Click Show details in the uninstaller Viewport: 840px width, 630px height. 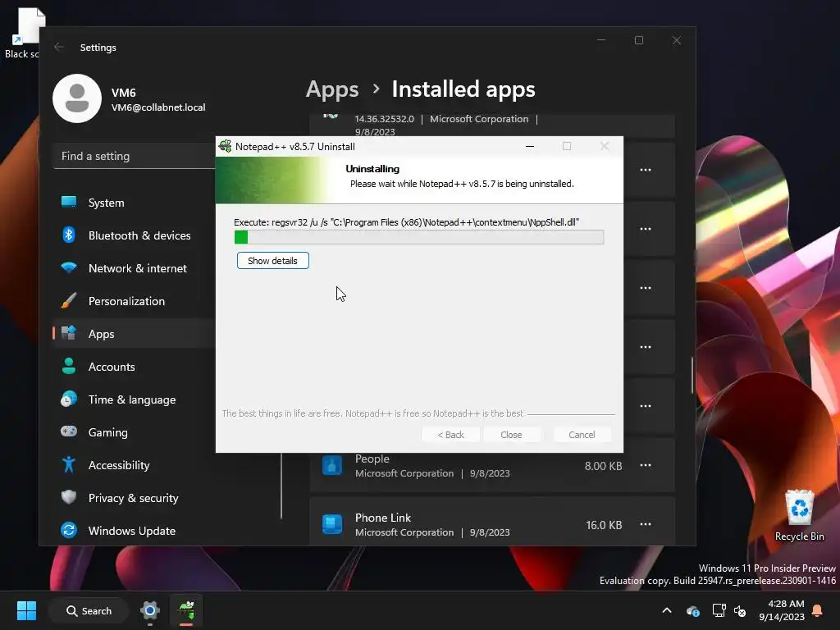272,261
